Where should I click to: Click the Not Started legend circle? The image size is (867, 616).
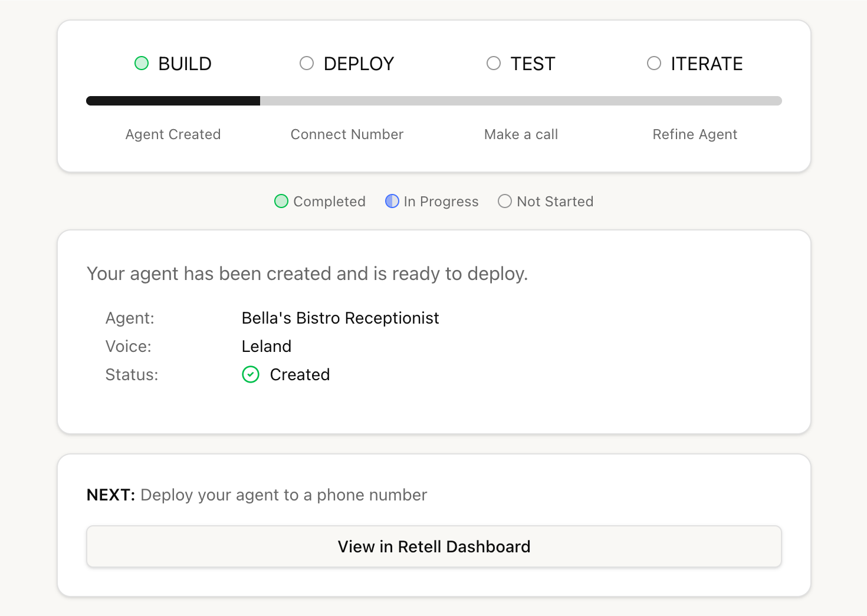(505, 201)
